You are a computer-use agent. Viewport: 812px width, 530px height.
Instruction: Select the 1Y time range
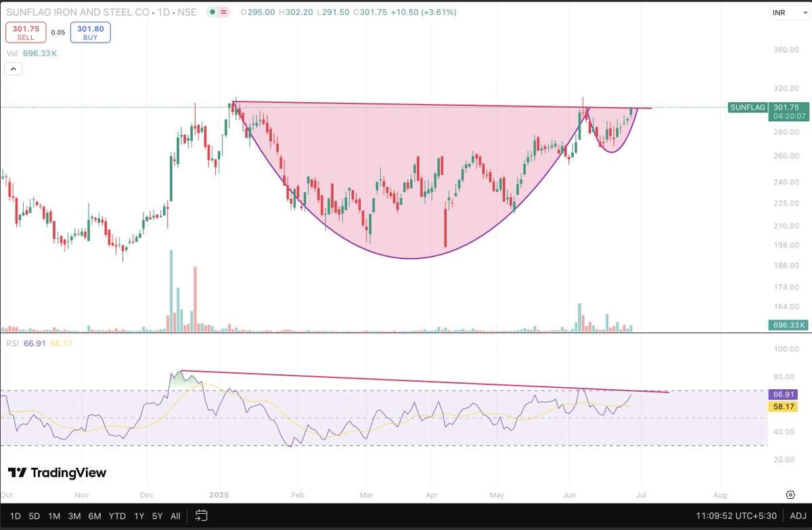[139, 516]
